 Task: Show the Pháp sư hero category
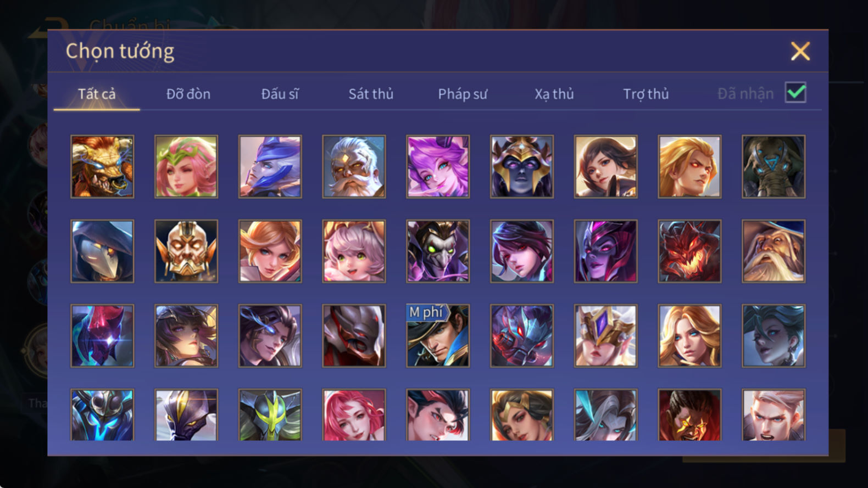[463, 94]
